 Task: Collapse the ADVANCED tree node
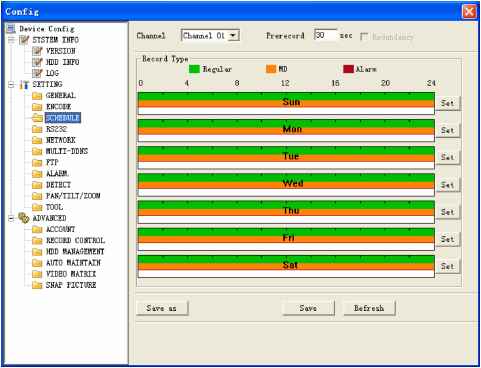click(11, 219)
